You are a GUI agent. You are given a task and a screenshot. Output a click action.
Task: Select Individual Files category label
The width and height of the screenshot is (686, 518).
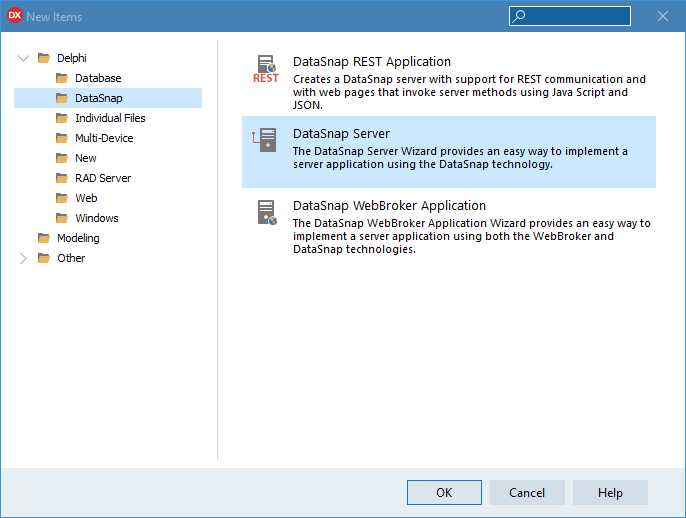click(110, 118)
